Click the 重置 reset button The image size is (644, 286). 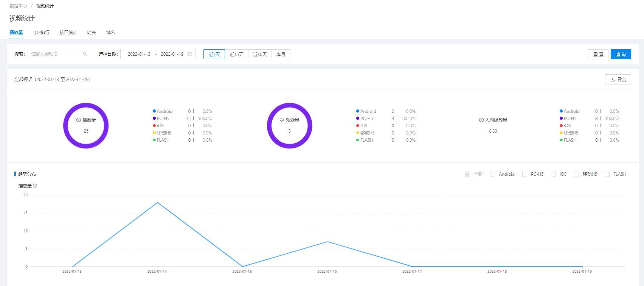coord(598,54)
